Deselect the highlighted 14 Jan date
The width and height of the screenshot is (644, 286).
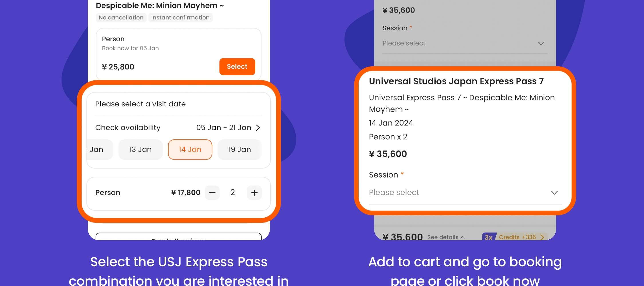point(190,149)
